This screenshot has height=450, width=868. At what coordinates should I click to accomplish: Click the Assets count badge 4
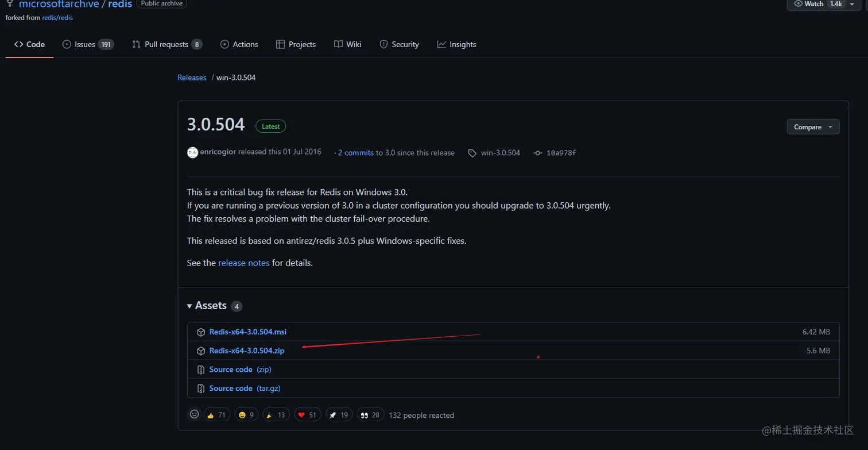click(x=237, y=306)
